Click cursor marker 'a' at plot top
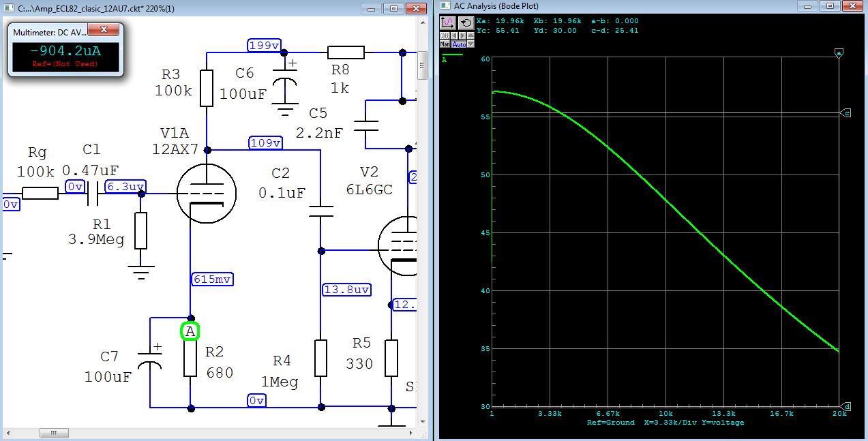Screen dimensions: 868x441 [839, 52]
